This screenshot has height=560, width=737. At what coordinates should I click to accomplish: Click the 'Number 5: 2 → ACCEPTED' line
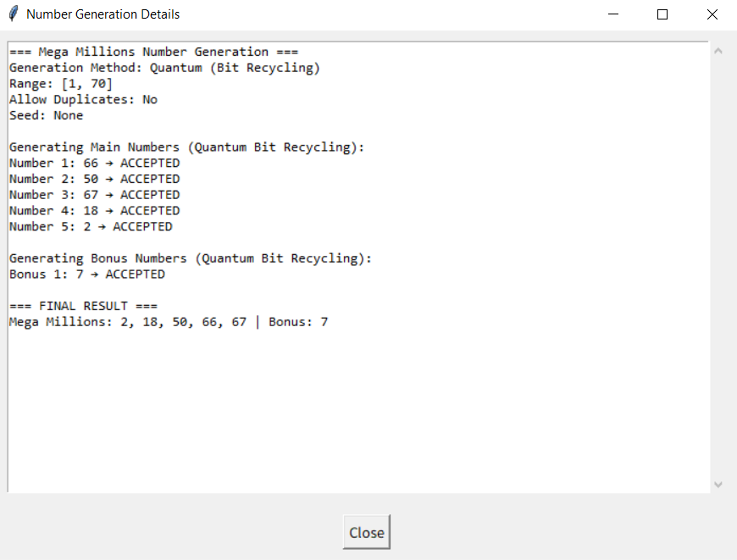click(x=91, y=227)
